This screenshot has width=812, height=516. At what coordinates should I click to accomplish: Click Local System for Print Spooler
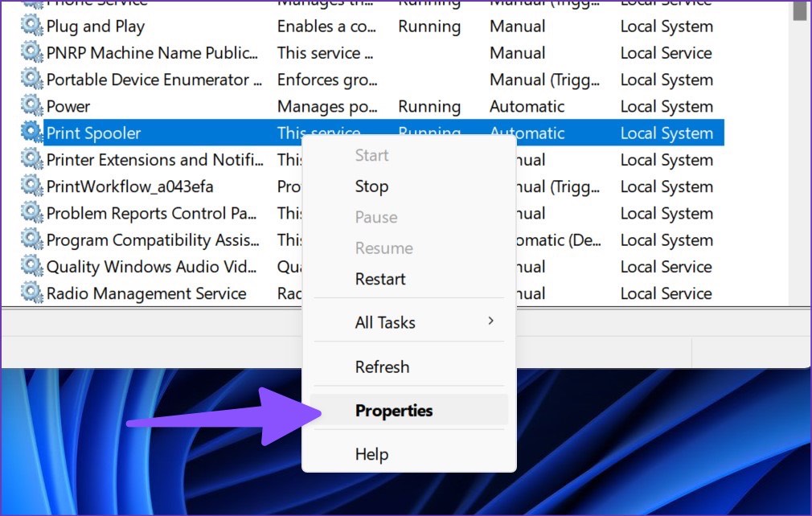[x=666, y=133]
